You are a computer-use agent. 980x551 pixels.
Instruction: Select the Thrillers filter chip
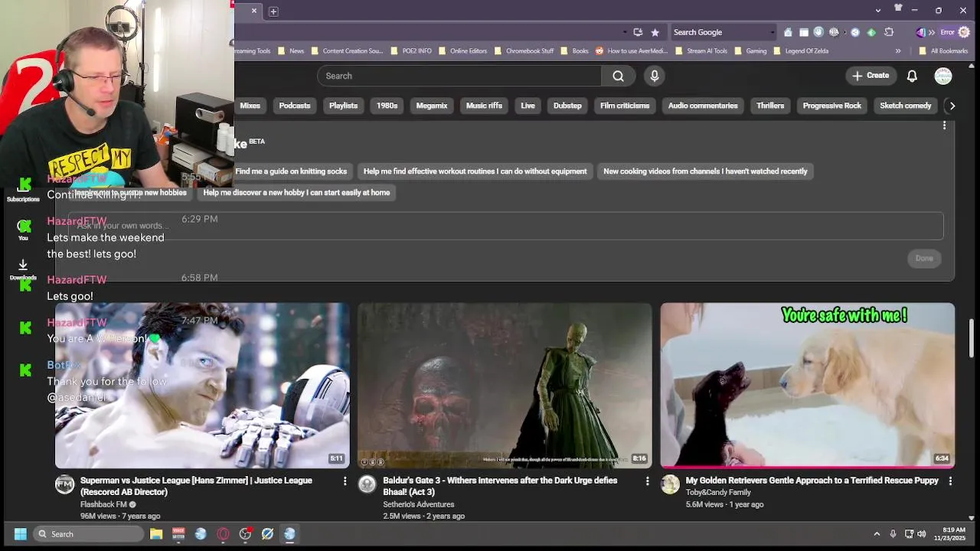[770, 106]
